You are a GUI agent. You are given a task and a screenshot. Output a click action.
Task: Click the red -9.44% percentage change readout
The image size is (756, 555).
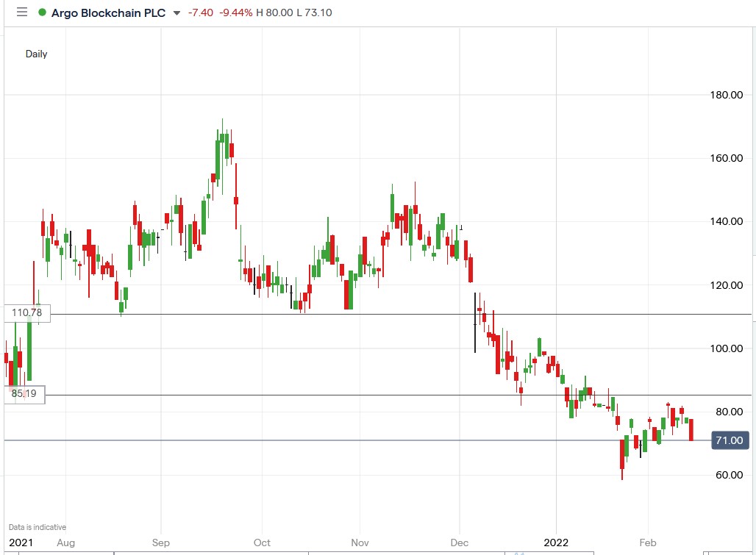(x=235, y=12)
